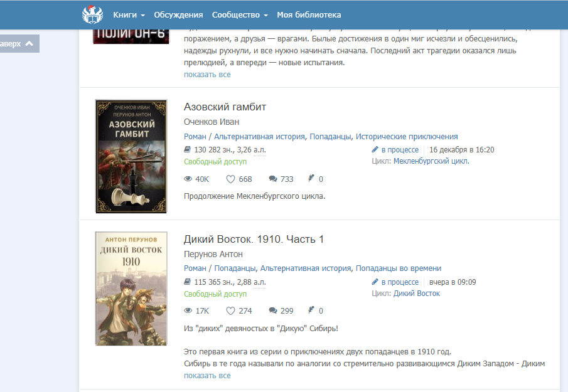Click Попаданцы genre under Дикий Восток
This screenshot has height=392, width=568.
pyautogui.click(x=235, y=268)
